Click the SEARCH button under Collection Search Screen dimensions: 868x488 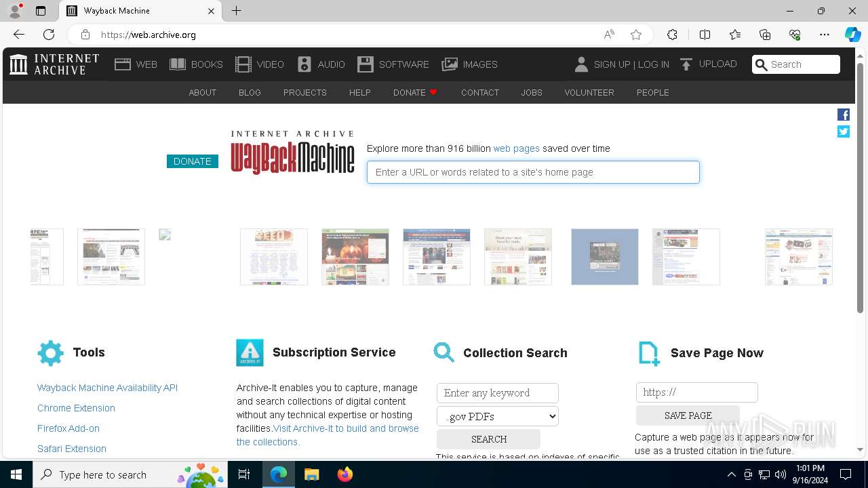[489, 439]
